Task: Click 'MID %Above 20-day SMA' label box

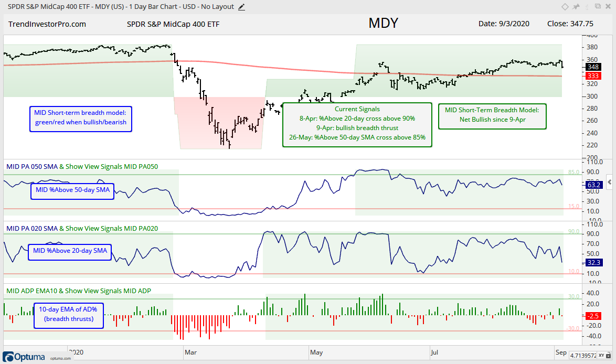Action: 70,252
